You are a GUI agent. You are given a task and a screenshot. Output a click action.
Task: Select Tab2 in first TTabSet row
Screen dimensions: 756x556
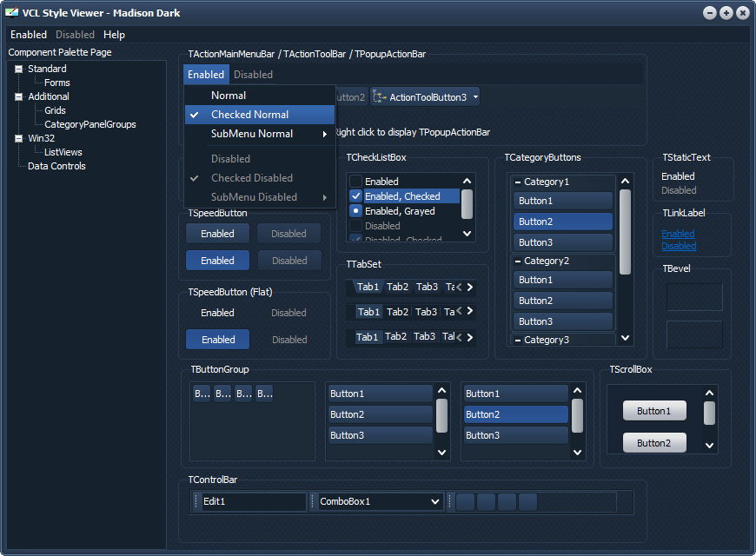click(x=397, y=287)
